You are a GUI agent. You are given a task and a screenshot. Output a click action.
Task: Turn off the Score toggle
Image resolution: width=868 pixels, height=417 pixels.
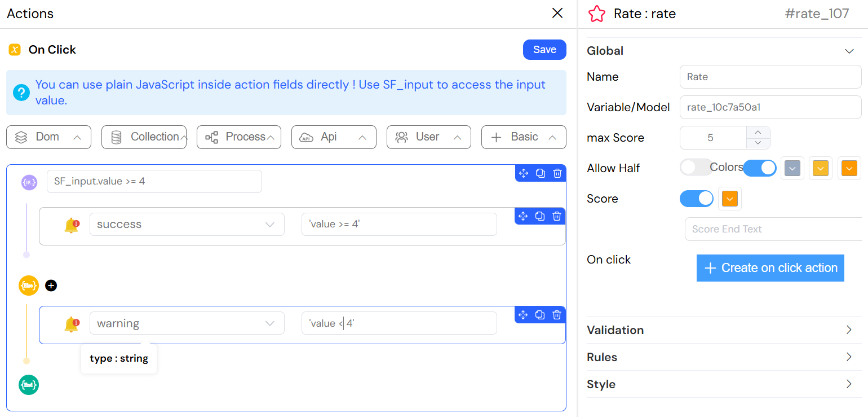(696, 198)
